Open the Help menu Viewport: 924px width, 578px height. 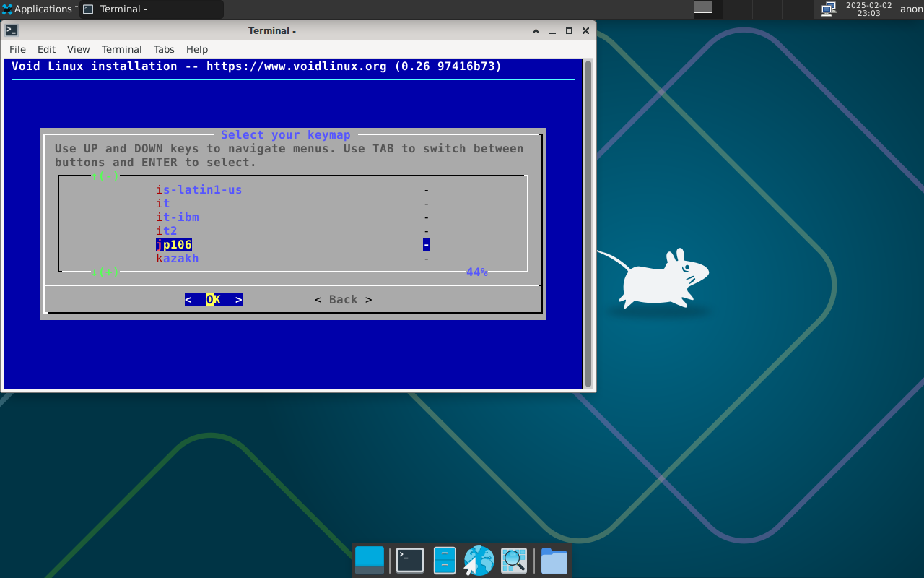(x=197, y=49)
